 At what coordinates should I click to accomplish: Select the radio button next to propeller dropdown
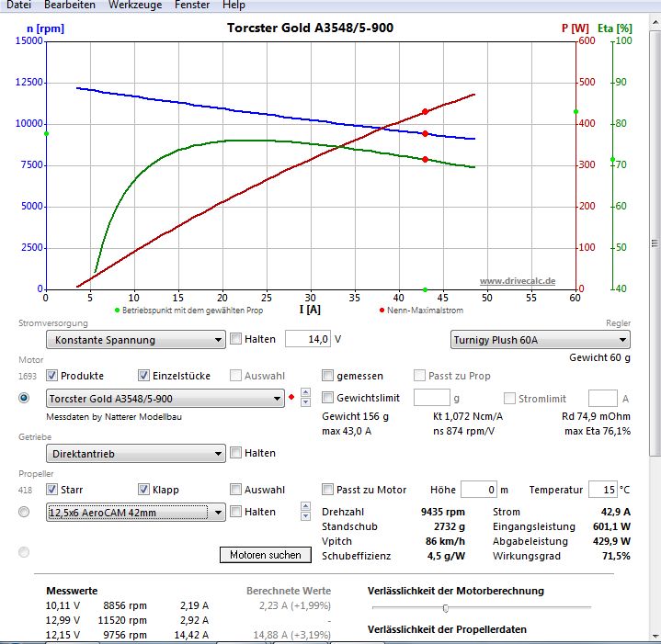[24, 512]
